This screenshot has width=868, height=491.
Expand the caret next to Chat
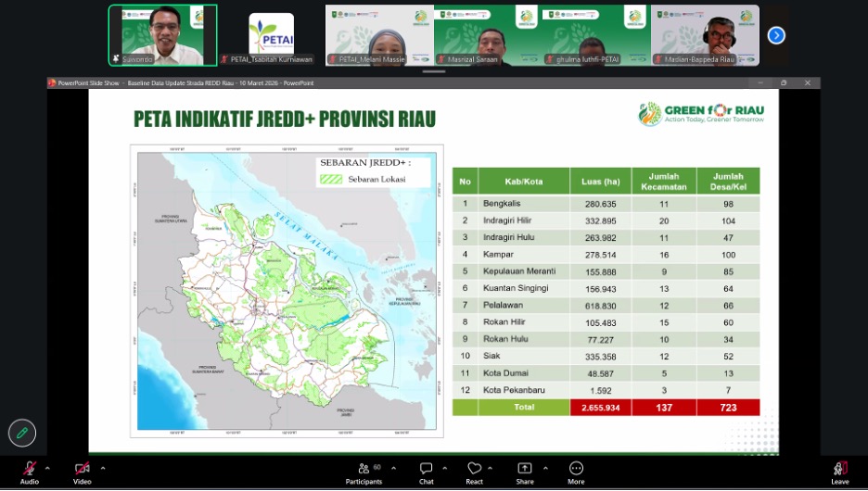tap(445, 467)
